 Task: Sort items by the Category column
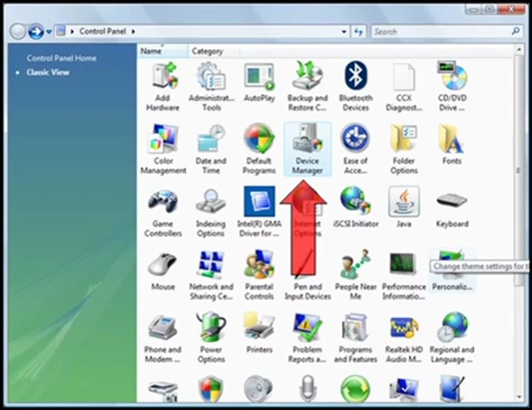[x=214, y=51]
